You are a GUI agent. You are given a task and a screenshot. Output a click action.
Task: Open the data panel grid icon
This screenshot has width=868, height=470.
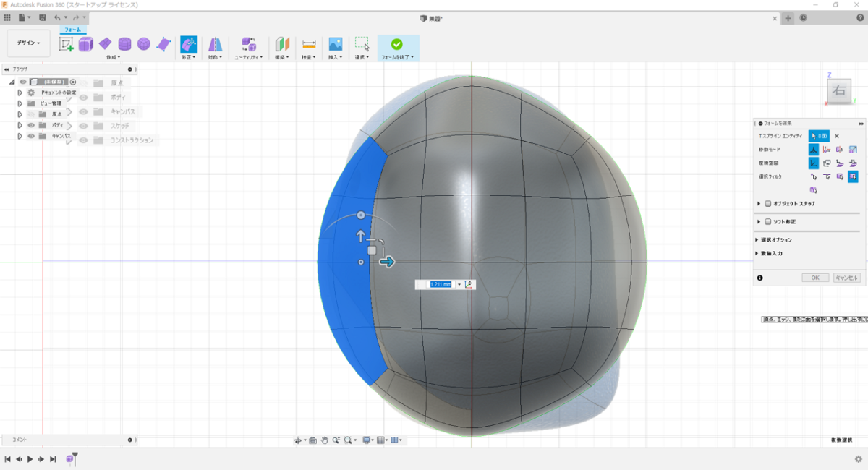(7, 17)
